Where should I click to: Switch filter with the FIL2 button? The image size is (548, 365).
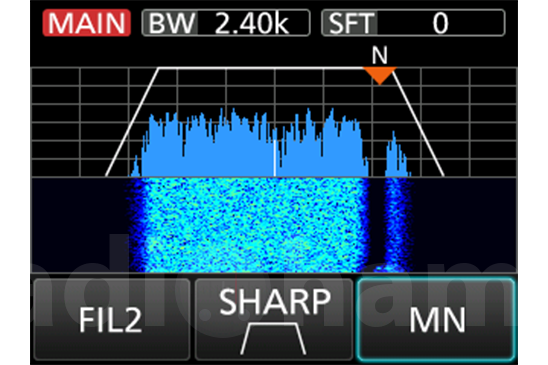pos(112,319)
